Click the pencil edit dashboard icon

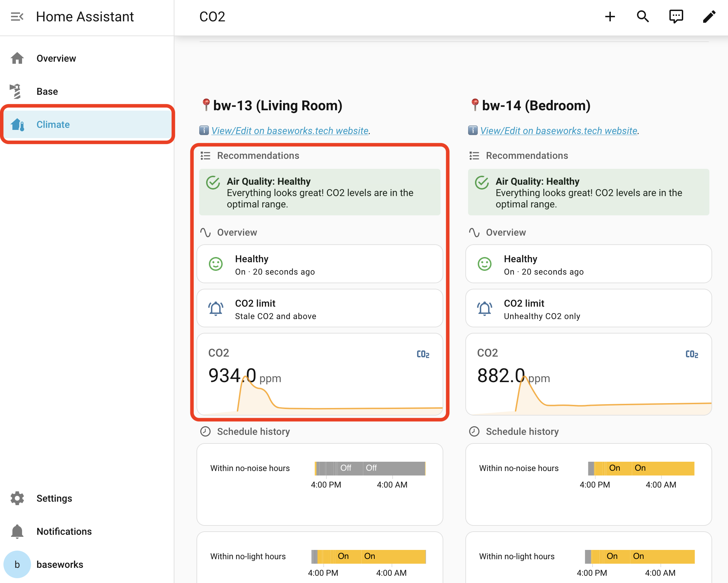pos(709,17)
